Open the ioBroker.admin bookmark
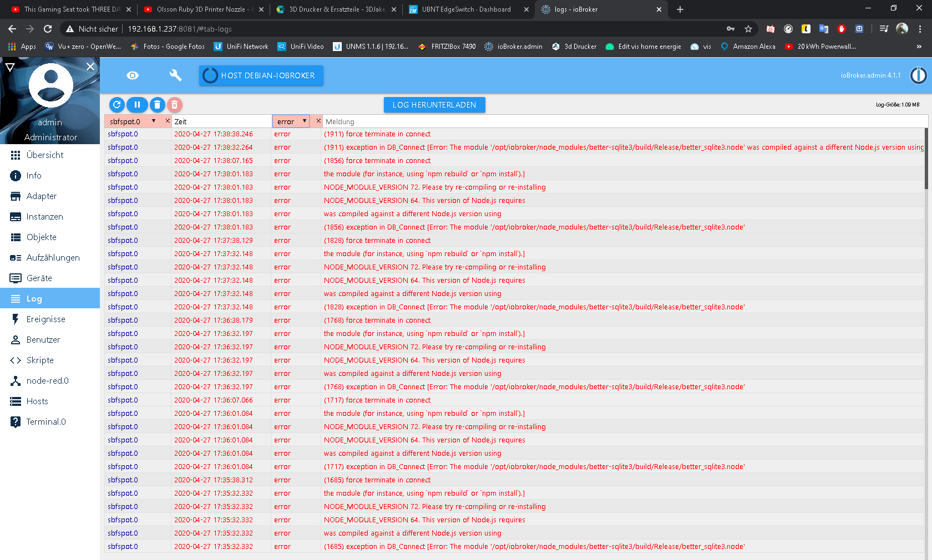Image resolution: width=932 pixels, height=560 pixels. 513,47
